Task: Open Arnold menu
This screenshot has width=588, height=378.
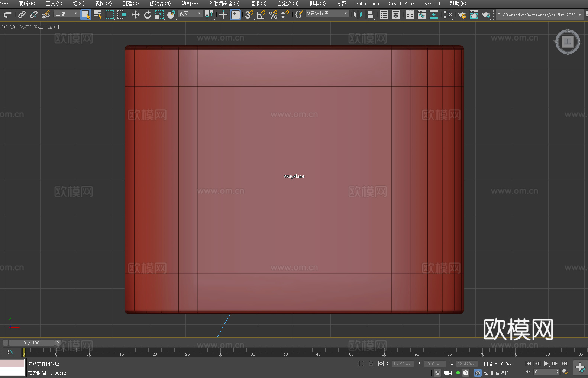Action: (432, 3)
